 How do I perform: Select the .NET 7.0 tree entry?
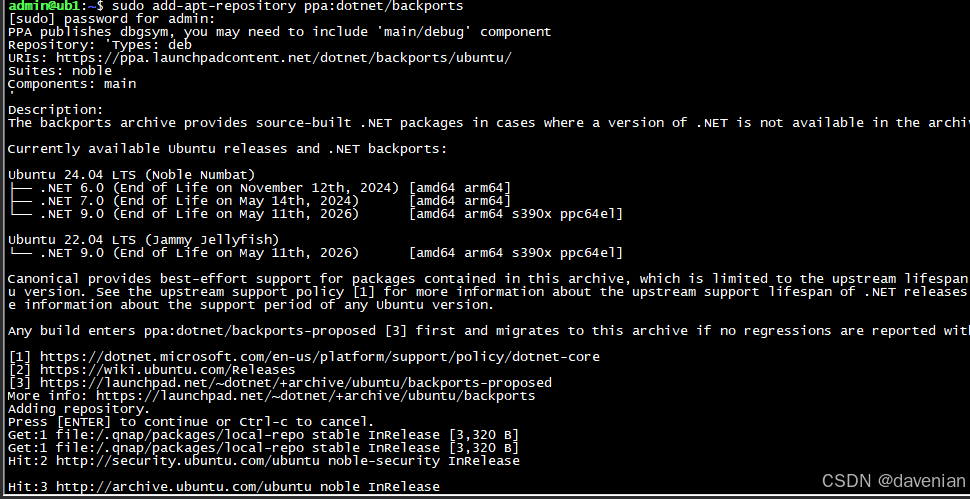[x=259, y=200]
